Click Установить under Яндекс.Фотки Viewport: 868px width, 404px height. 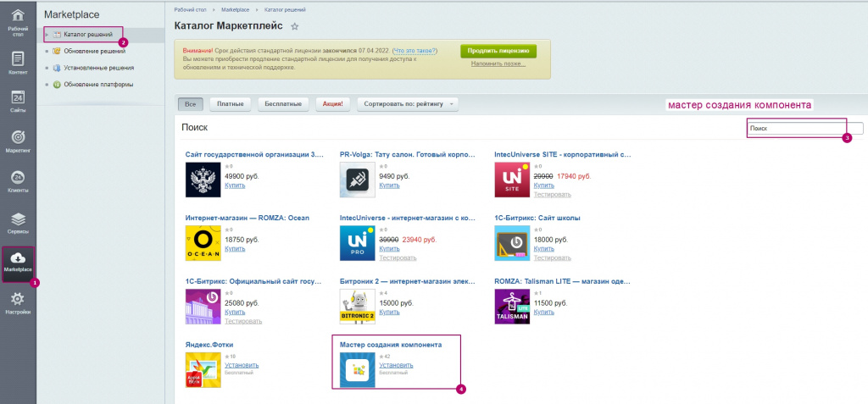pyautogui.click(x=242, y=365)
